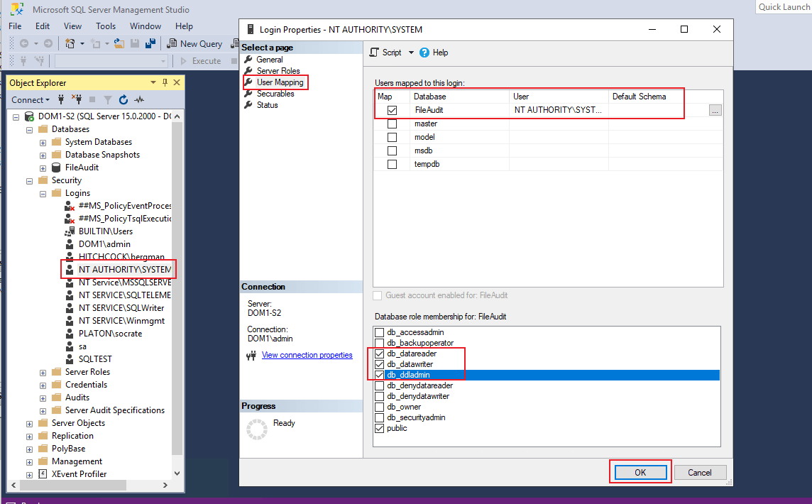The height and width of the screenshot is (504, 812).
Task: Click the Disconnect icon in Object Explorer toolbar
Action: coord(76,100)
